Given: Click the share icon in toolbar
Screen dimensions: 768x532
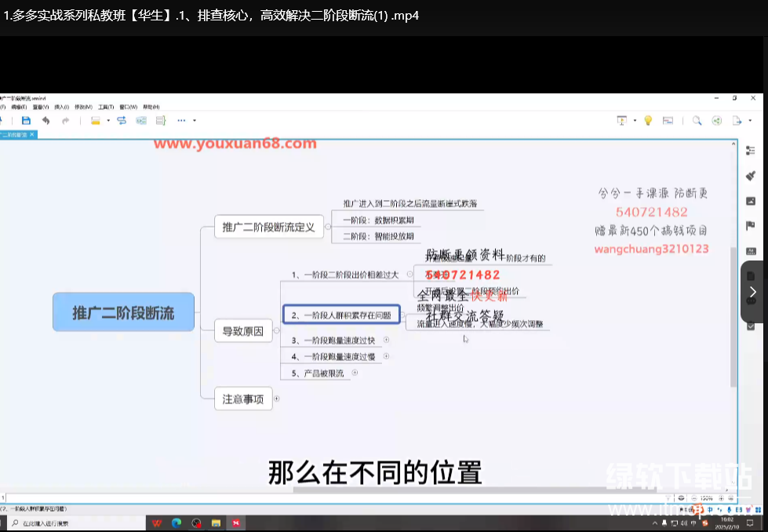Looking at the screenshot, I should pos(716,121).
